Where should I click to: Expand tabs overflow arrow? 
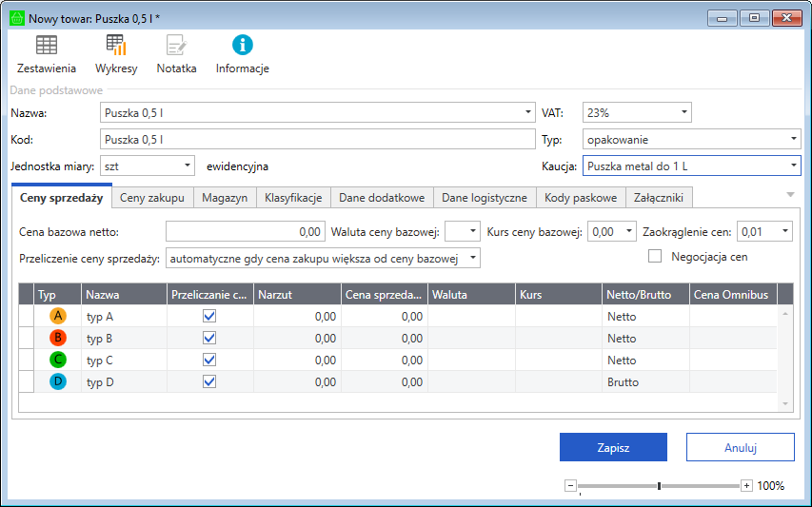point(790,195)
